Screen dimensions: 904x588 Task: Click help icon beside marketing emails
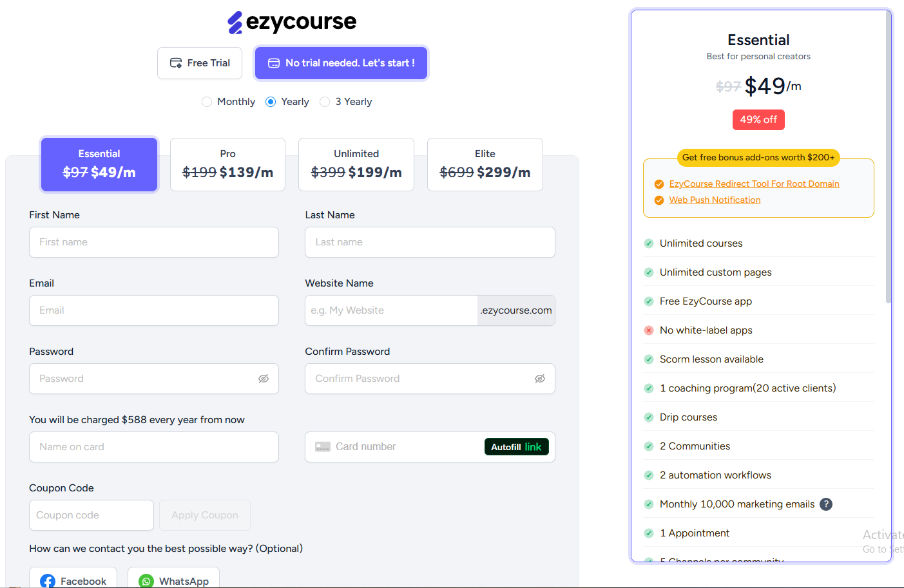[x=826, y=504]
